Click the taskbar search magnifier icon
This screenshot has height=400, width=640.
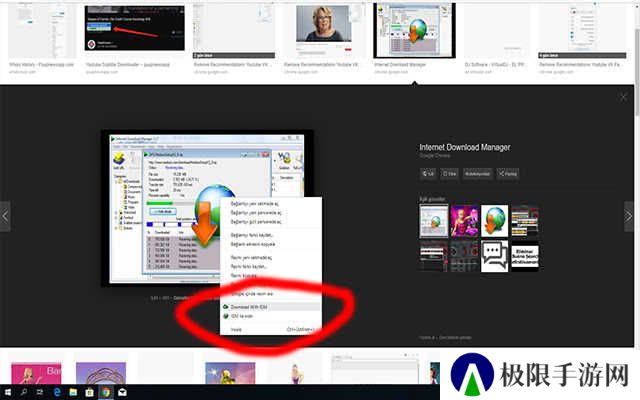click(24, 392)
